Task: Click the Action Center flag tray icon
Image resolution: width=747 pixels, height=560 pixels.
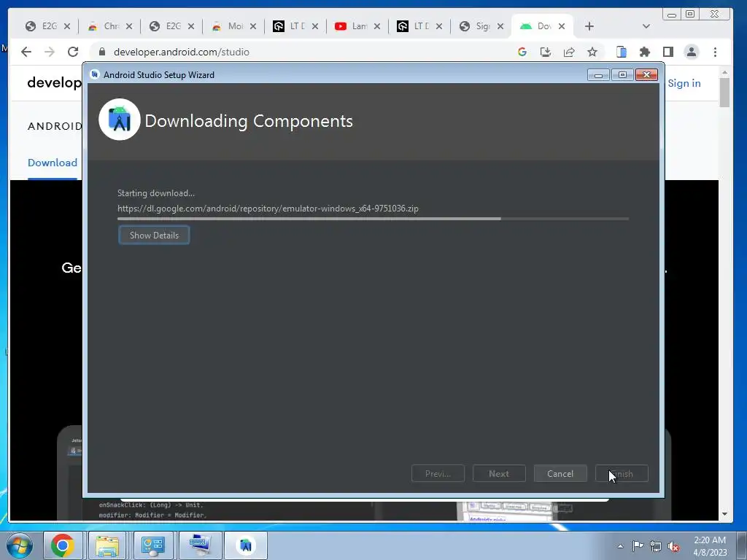Action: point(638,546)
